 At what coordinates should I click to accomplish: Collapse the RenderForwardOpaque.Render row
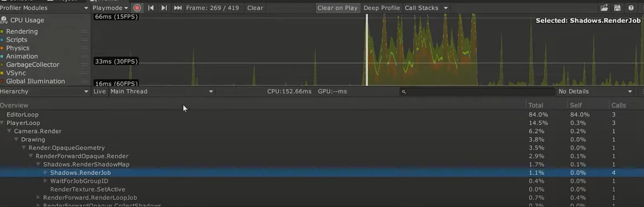pos(31,156)
